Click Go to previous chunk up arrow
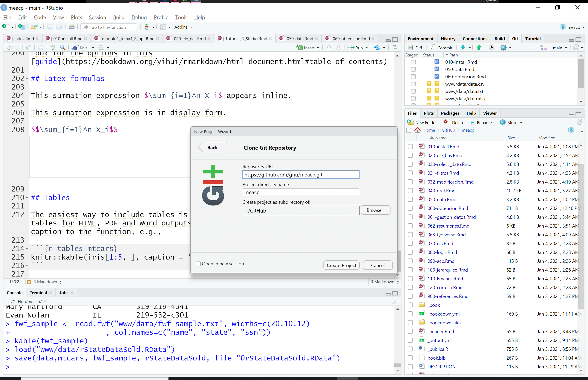 pyautogui.click(x=329, y=48)
